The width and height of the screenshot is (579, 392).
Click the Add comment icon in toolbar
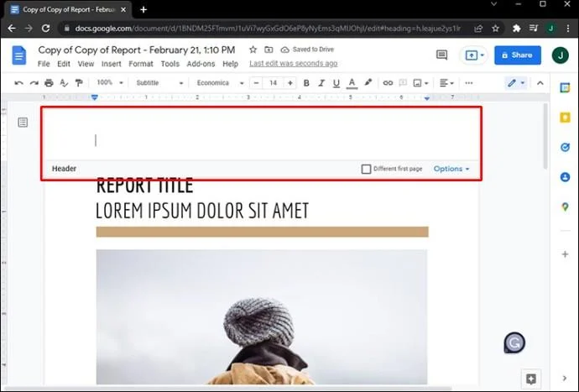tap(403, 83)
